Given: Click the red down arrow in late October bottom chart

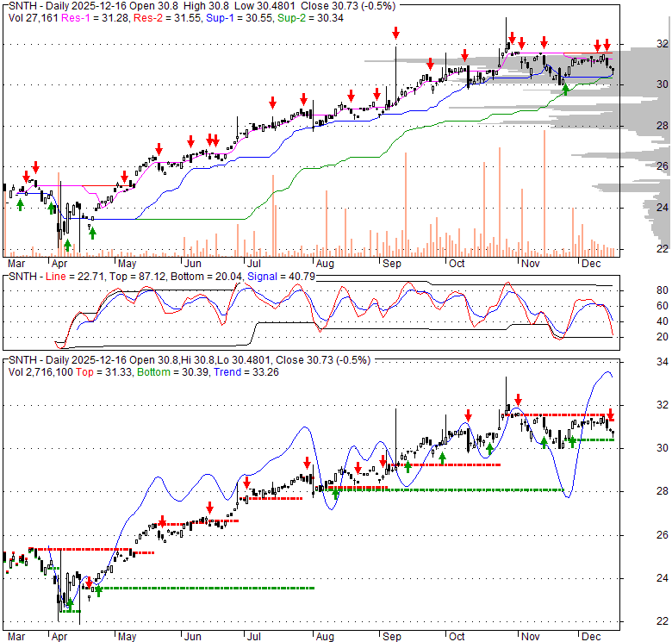Looking at the screenshot, I should (x=518, y=400).
